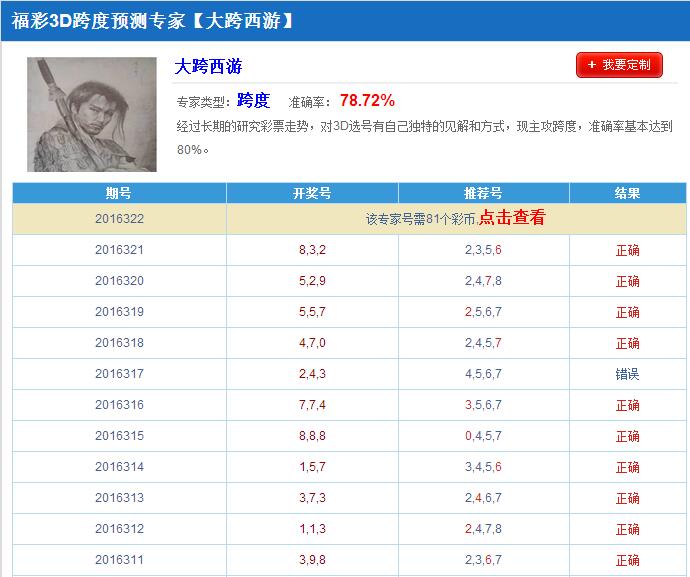The width and height of the screenshot is (690, 577).
Task: Select issue number 2016322
Action: [x=119, y=219]
